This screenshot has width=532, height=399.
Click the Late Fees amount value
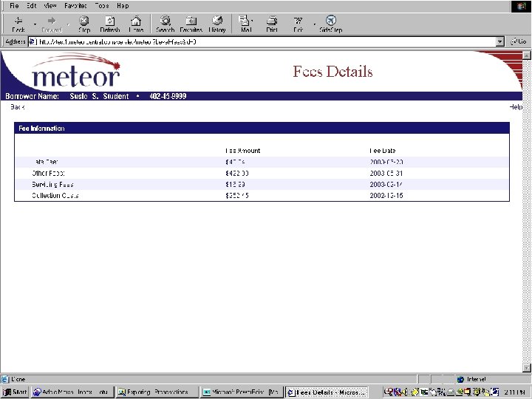(235, 162)
